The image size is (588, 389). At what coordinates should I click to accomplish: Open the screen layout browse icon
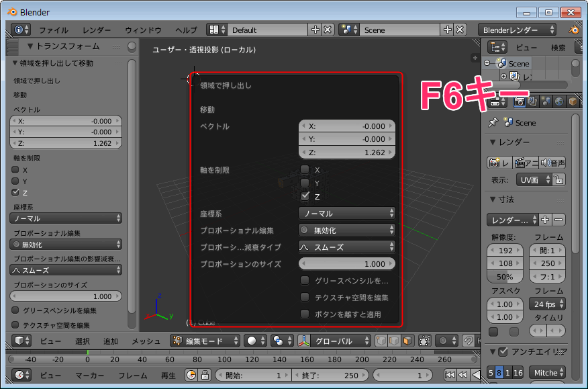click(x=217, y=30)
